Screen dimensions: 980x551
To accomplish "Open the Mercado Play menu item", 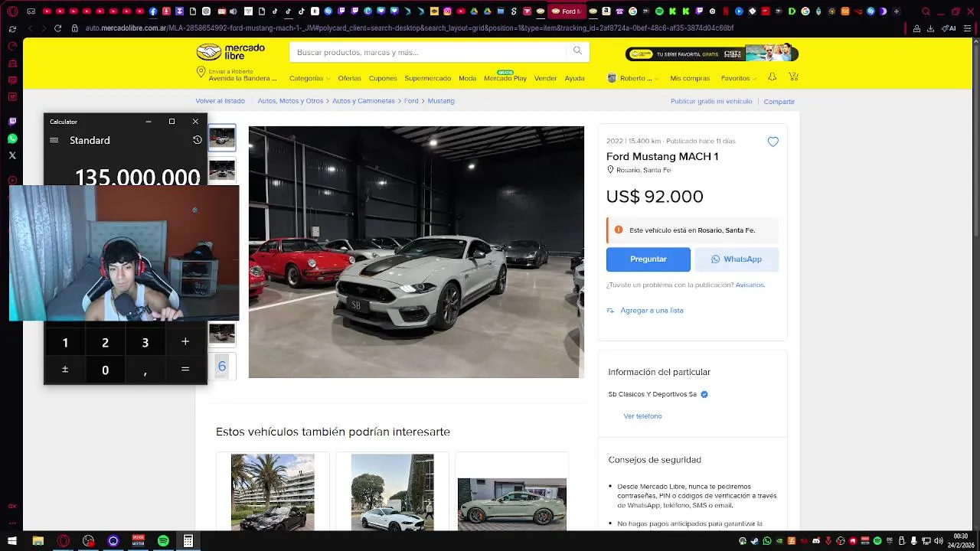I will click(x=505, y=78).
